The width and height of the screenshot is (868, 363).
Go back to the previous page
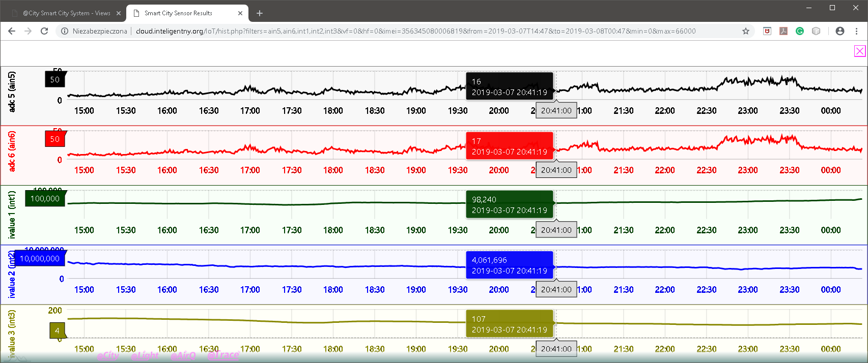point(12,31)
